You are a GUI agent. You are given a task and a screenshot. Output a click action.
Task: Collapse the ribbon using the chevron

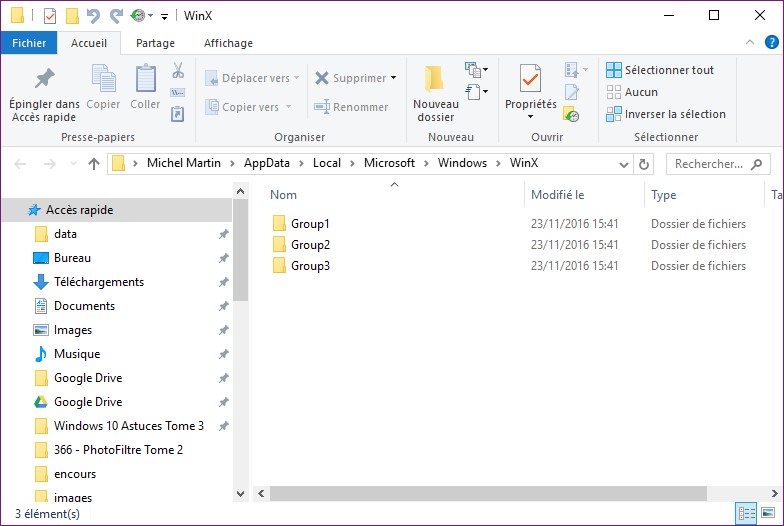[750, 42]
